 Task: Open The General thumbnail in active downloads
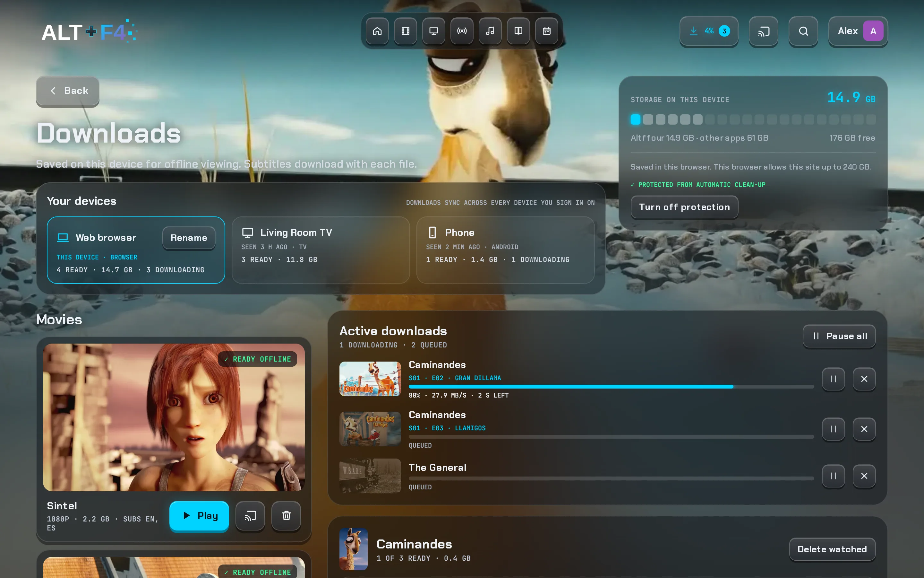pos(370,476)
